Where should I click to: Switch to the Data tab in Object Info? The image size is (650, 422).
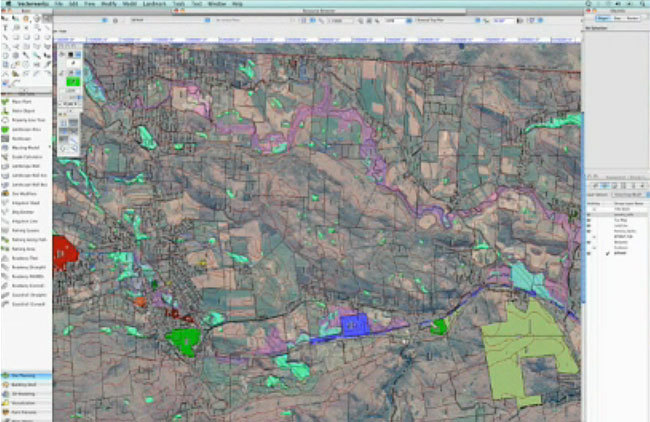tap(617, 18)
